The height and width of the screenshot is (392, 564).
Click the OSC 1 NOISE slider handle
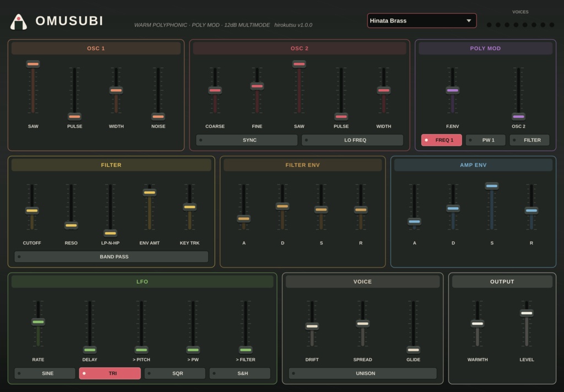158,117
